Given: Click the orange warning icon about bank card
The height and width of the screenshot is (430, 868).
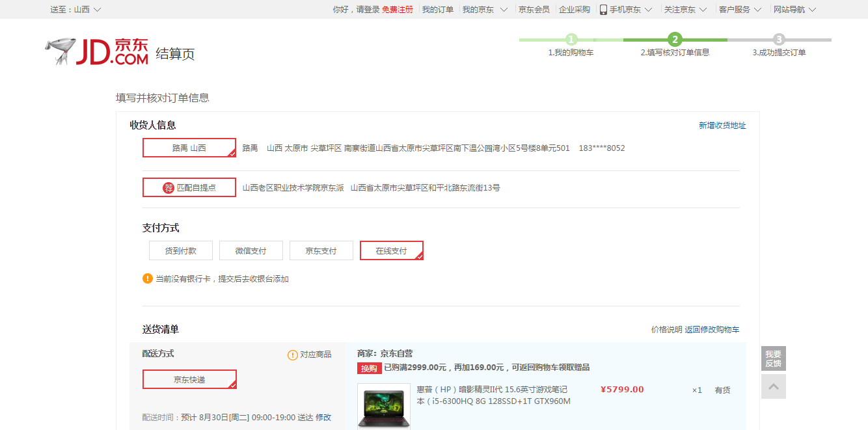Looking at the screenshot, I should [148, 278].
